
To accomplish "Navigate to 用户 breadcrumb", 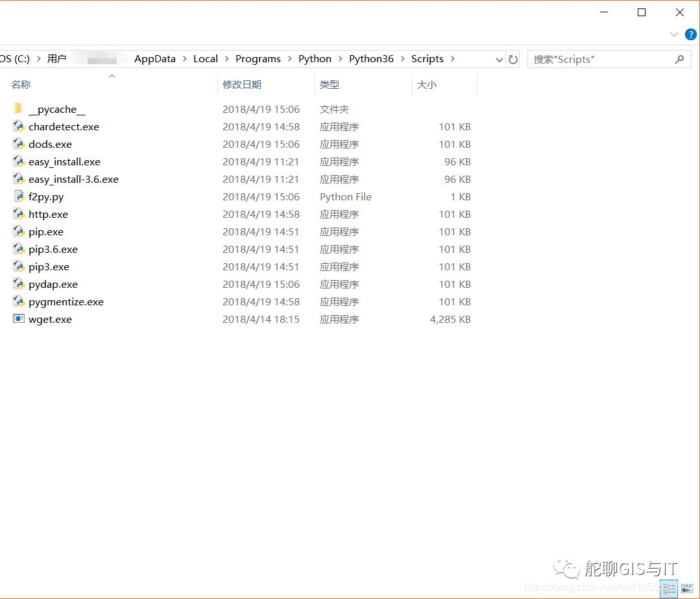I will pyautogui.click(x=56, y=59).
